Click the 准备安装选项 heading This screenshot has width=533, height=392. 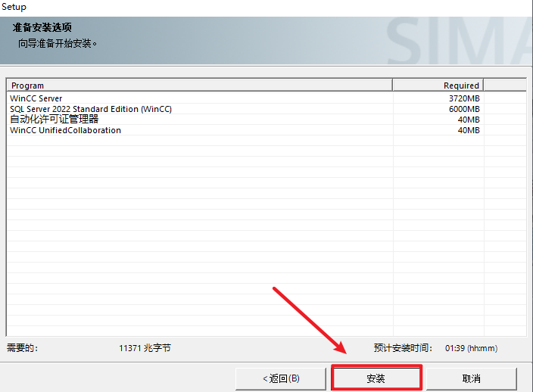[x=42, y=28]
